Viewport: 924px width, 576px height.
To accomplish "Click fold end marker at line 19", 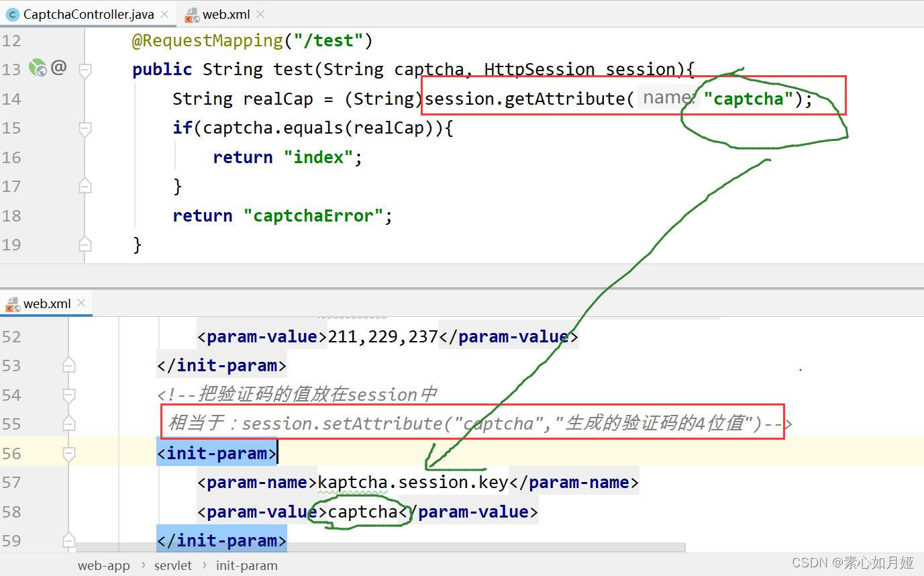I will [x=85, y=244].
